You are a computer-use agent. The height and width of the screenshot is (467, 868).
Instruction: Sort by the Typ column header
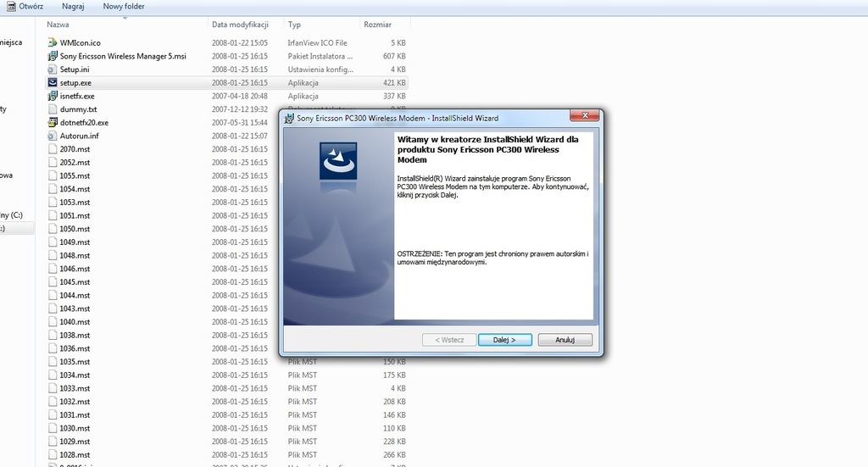tap(294, 25)
